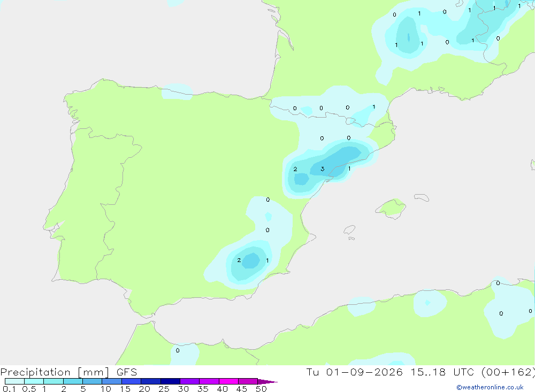
Task: Select the 5–10 mm legend color swatch
Action: click(93, 381)
